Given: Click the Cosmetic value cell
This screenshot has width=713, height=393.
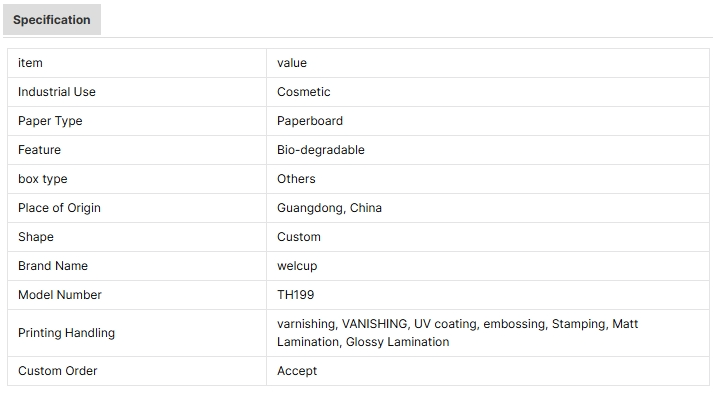Looking at the screenshot, I should (488, 92).
